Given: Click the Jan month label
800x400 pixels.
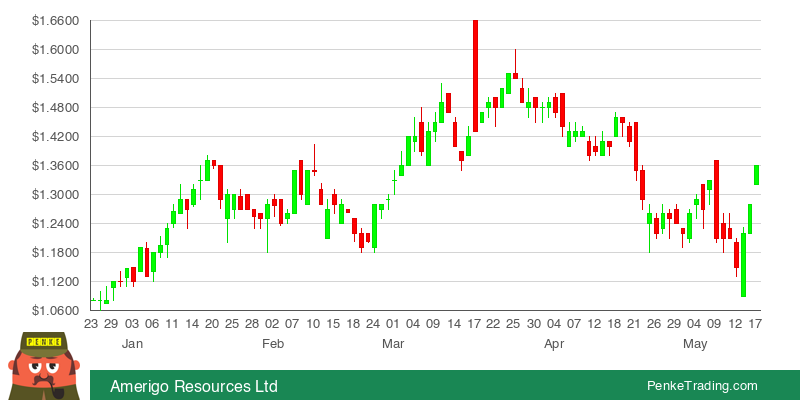Looking at the screenshot, I should [x=132, y=344].
